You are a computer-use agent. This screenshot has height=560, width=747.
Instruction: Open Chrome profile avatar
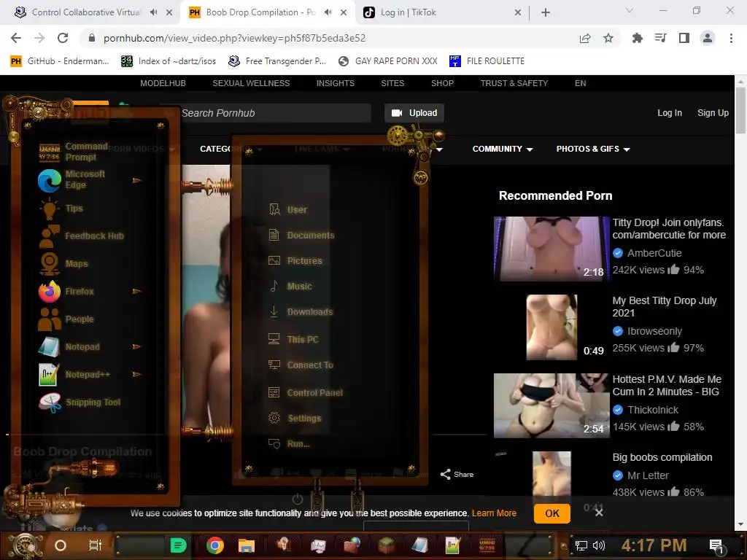coord(708,38)
